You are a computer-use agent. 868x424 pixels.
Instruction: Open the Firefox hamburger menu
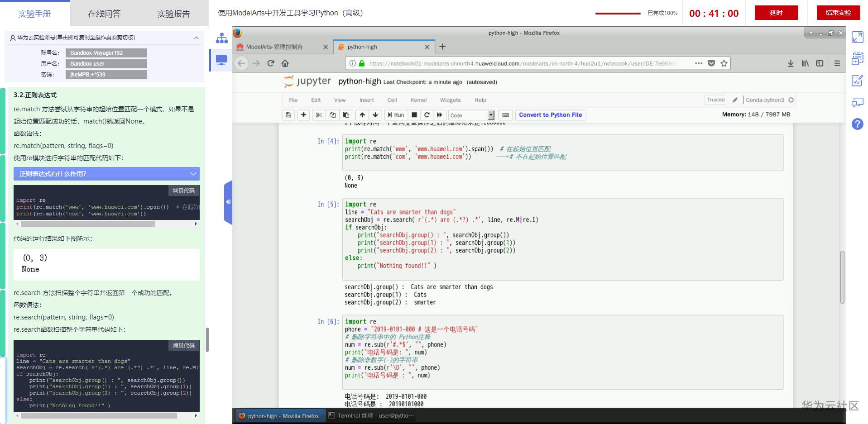click(x=837, y=63)
